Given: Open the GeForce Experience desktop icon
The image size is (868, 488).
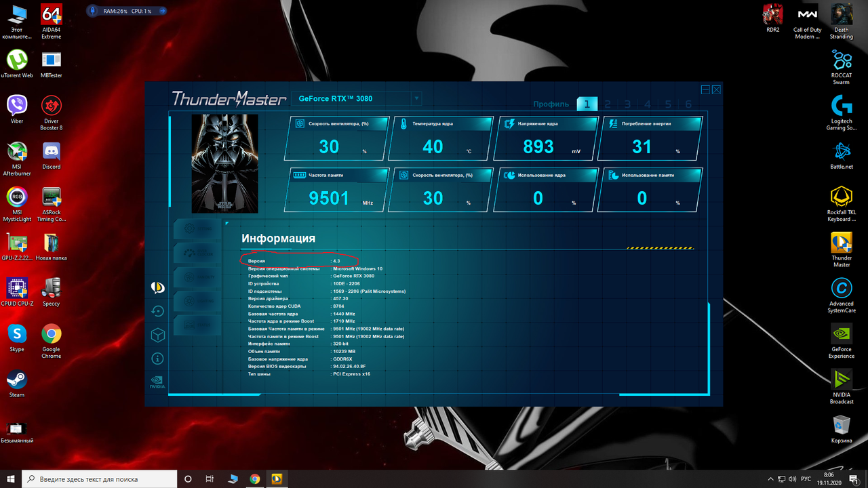Looking at the screenshot, I should (842, 341).
